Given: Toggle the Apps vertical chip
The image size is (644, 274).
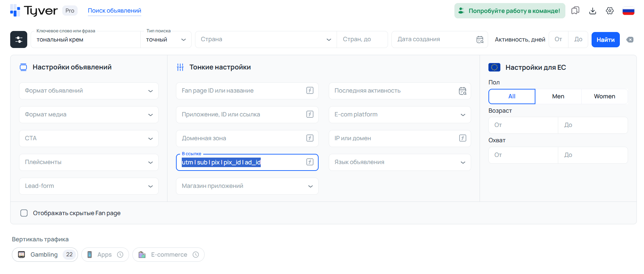Looking at the screenshot, I should 105,255.
